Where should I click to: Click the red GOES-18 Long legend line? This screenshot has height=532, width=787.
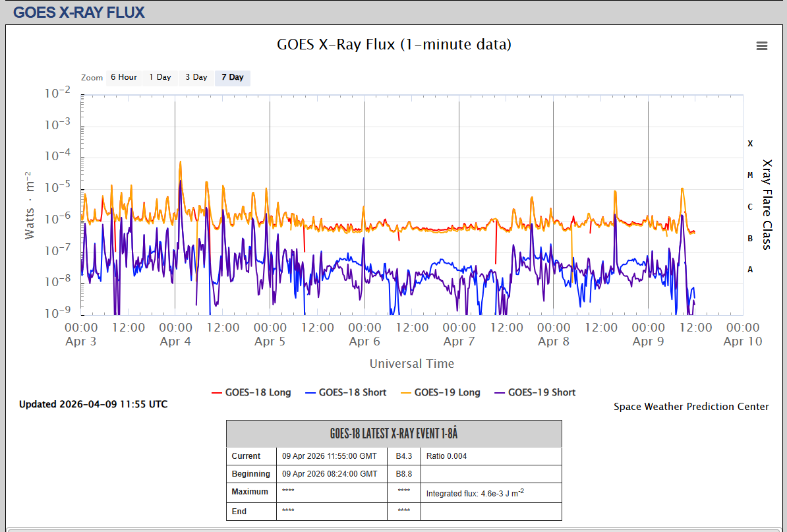(x=217, y=393)
